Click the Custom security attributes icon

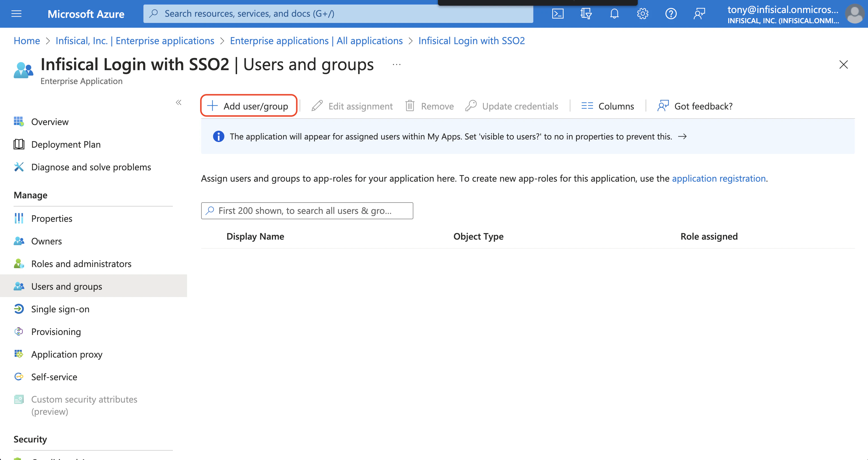(x=19, y=399)
